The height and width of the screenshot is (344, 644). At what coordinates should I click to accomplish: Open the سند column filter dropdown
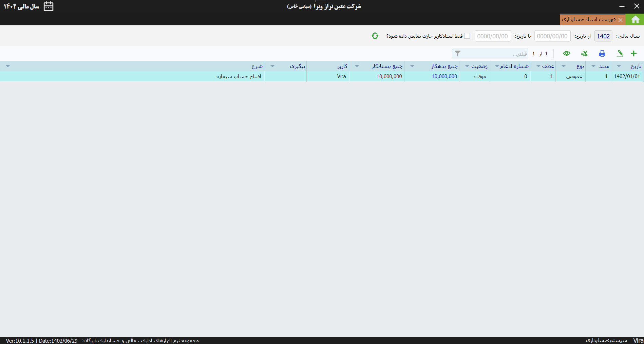(x=593, y=66)
